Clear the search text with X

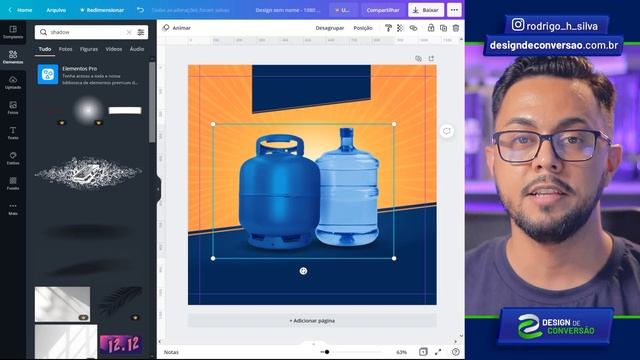click(x=129, y=32)
